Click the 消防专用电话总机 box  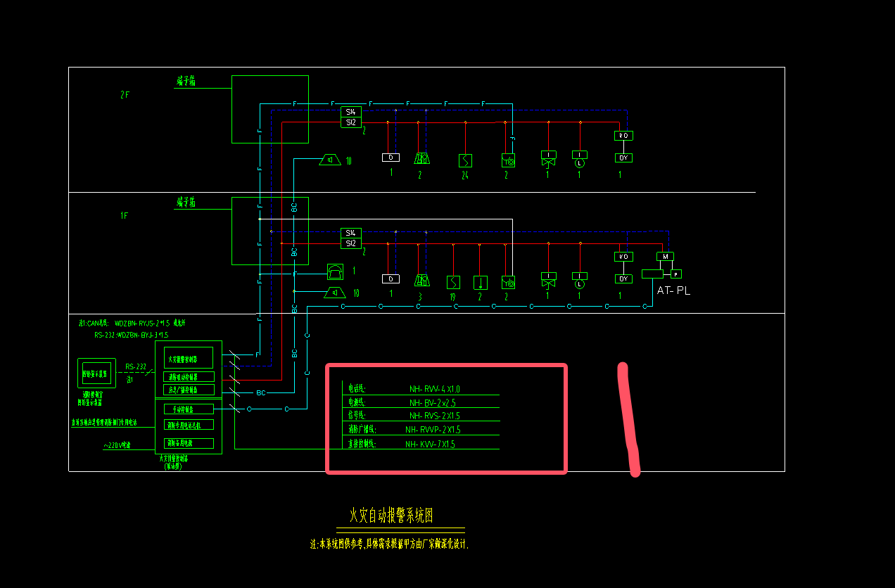point(189,425)
